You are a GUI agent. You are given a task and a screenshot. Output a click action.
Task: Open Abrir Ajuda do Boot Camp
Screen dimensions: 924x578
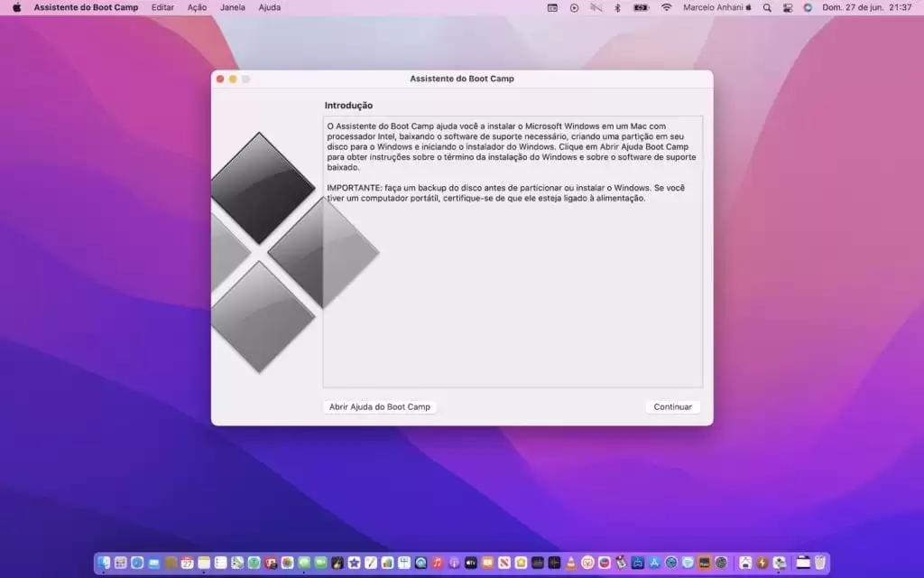tap(380, 407)
